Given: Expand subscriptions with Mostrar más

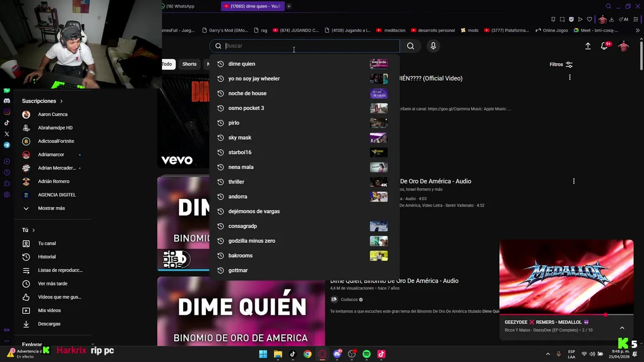Looking at the screenshot, I should [51, 208].
